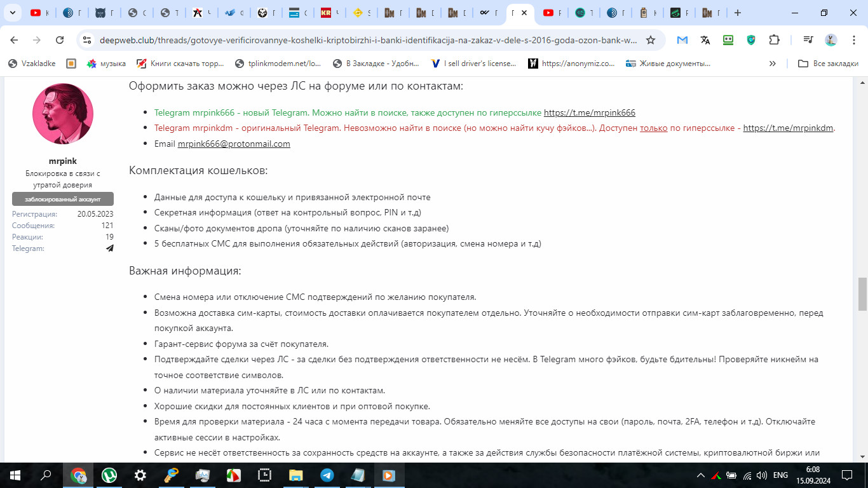Open a new tab with plus button
Viewport: 868px width, 488px height.
point(737,13)
